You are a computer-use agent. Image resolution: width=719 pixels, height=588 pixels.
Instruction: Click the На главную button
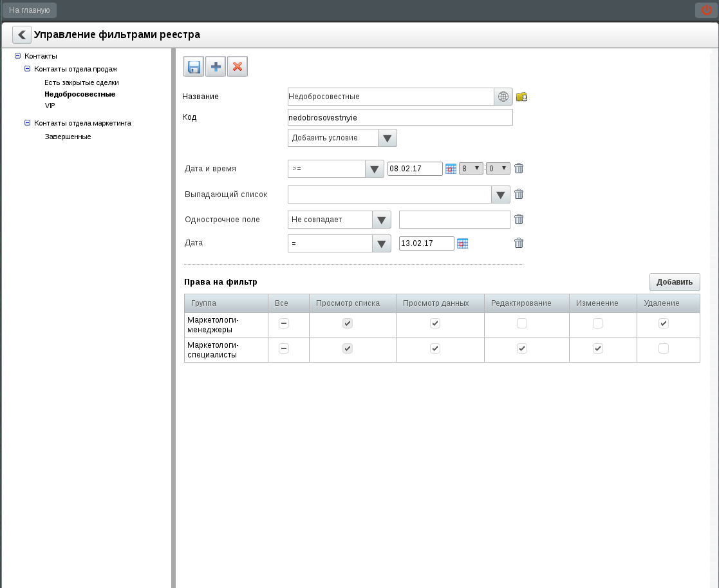point(30,10)
